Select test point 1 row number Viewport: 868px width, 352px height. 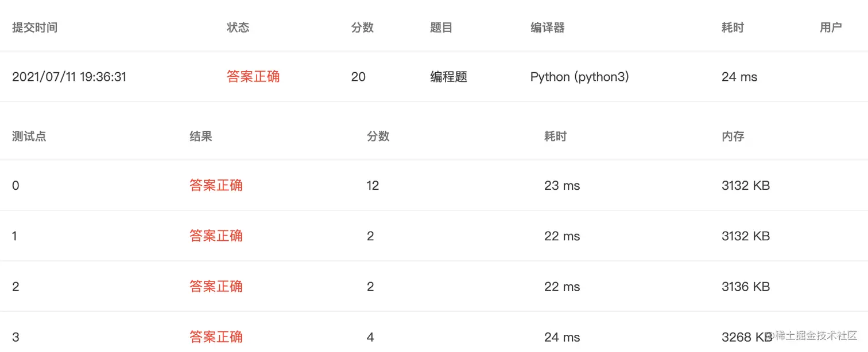15,236
